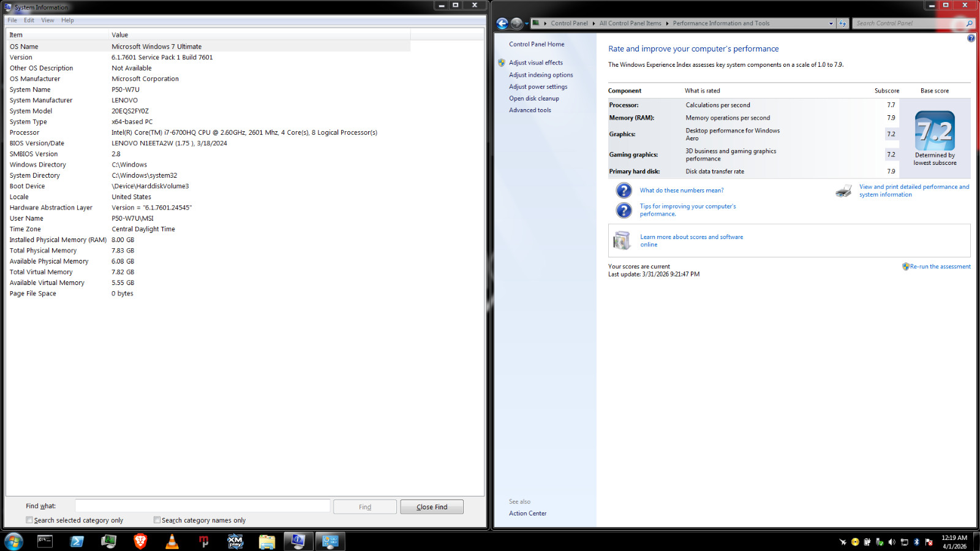Open 'Tips for improving your computer's performance' link
The image size is (980, 551).
pyautogui.click(x=688, y=210)
